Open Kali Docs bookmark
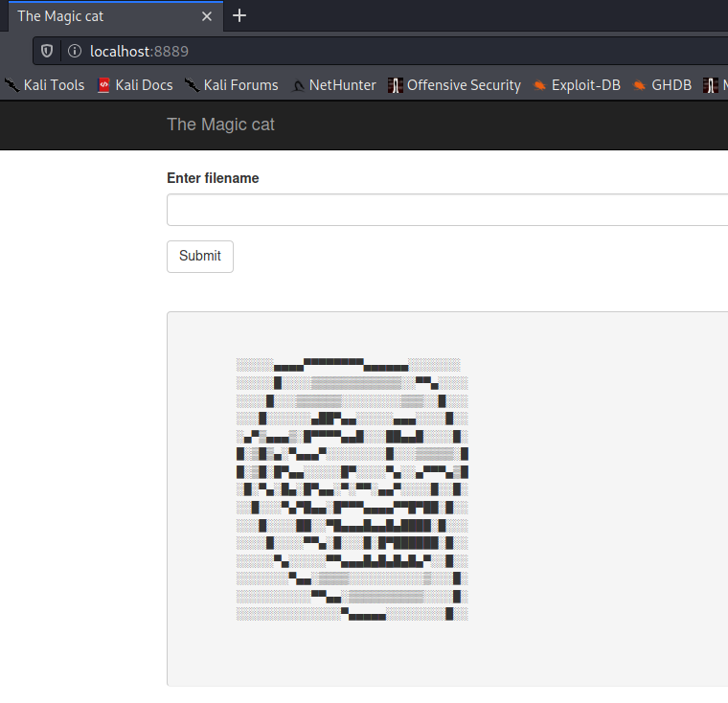728x703 pixels. click(x=135, y=85)
